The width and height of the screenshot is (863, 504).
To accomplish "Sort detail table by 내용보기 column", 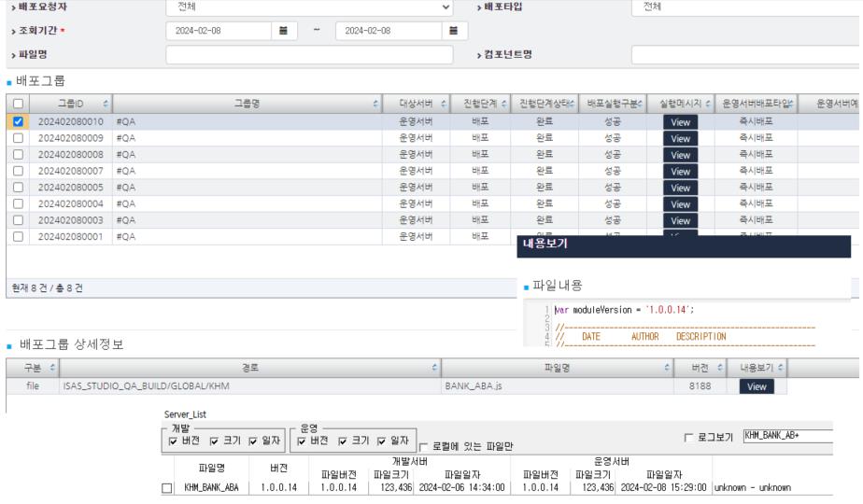I will coord(780,367).
